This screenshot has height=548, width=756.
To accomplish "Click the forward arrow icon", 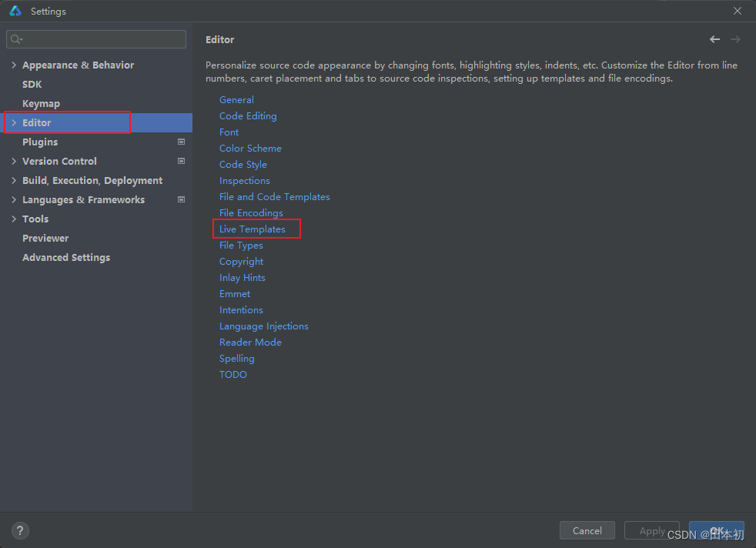I will [x=735, y=39].
